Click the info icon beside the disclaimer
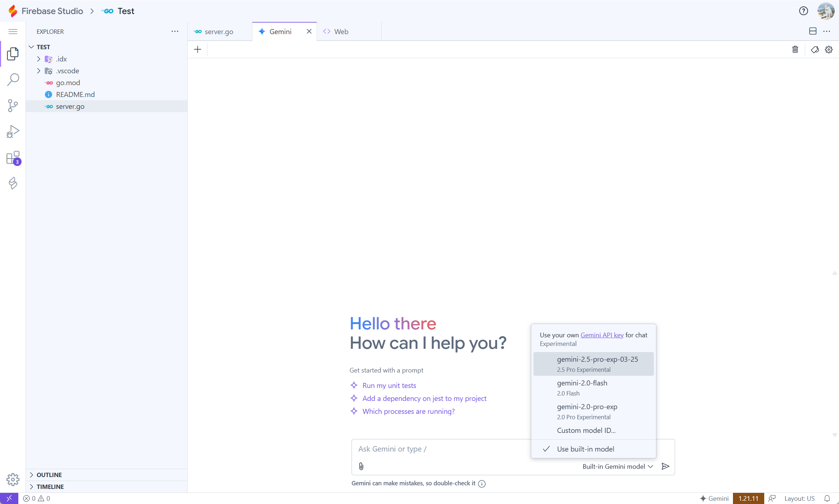The width and height of the screenshot is (839, 504). [482, 484]
